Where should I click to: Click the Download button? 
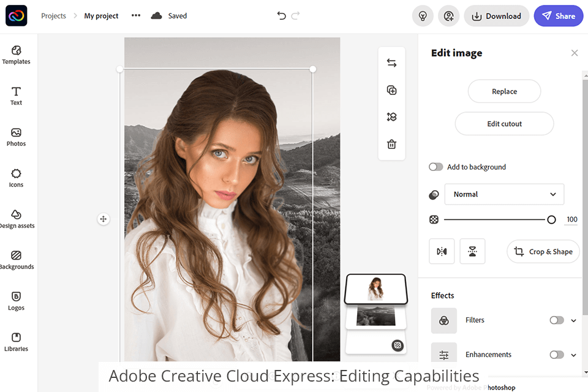click(497, 16)
